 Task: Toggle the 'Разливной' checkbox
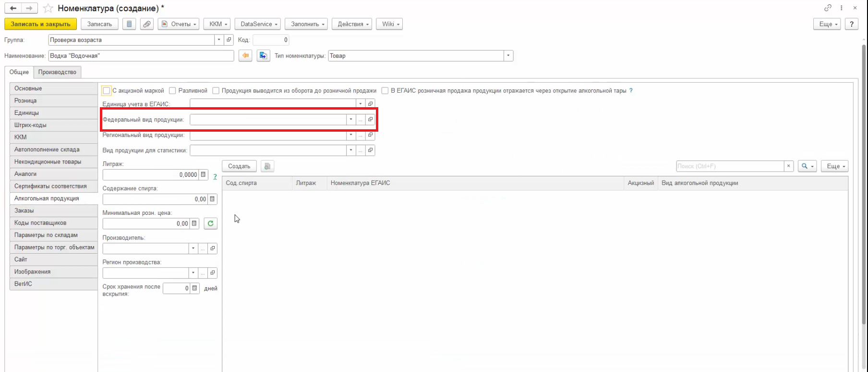point(172,91)
